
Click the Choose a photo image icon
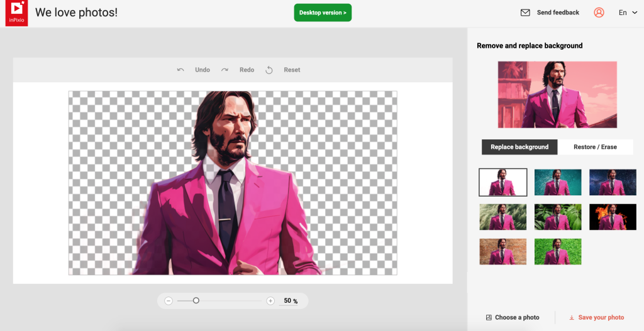[x=489, y=317]
